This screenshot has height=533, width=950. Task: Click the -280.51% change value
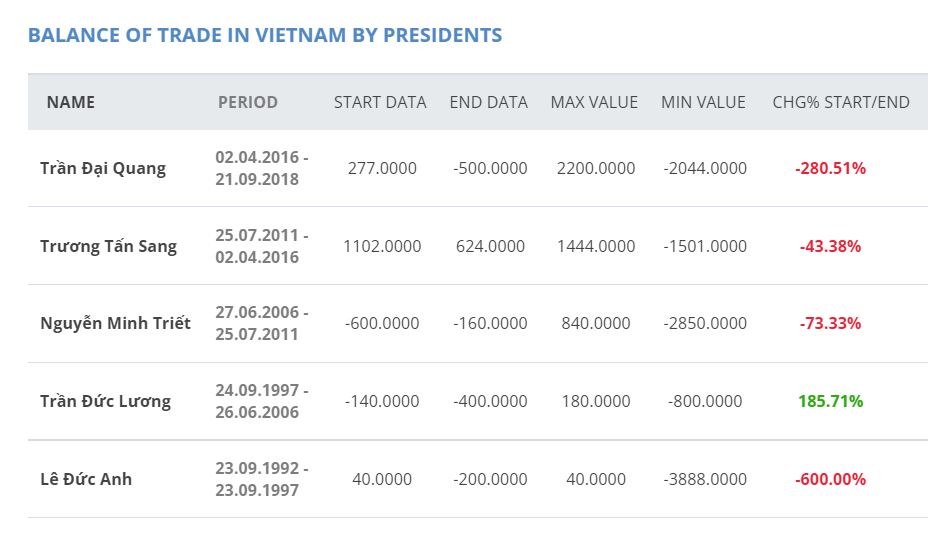[x=830, y=168]
